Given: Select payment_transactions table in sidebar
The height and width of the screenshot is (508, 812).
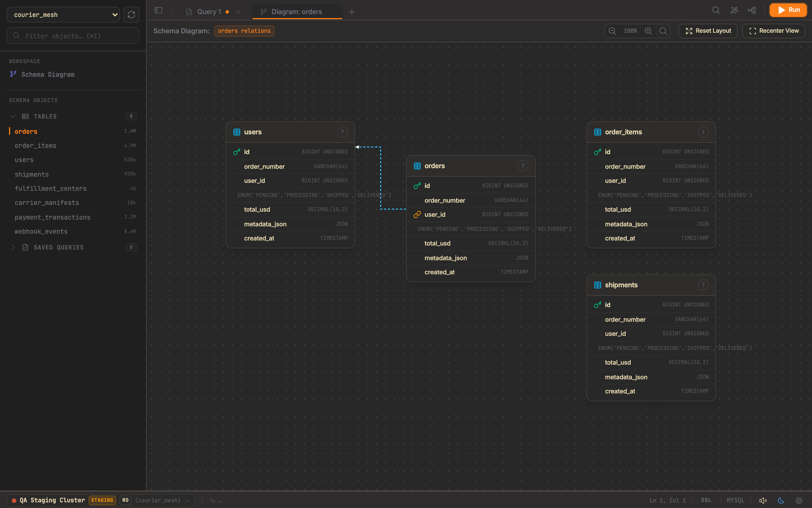Looking at the screenshot, I should (73, 217).
